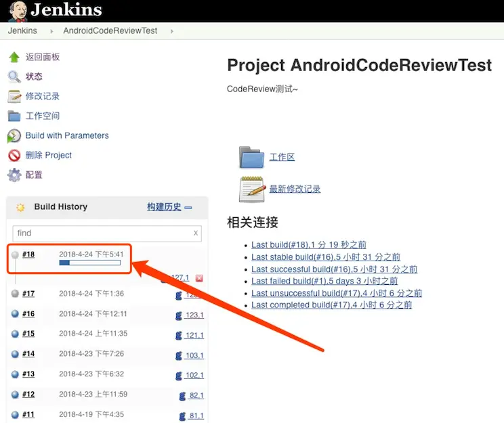Open 修改记录 in the sidebar

43,96
